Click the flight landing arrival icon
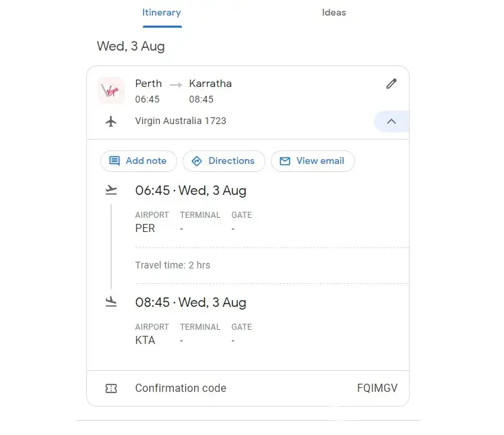Viewport: 504px width, 435px height. [111, 303]
